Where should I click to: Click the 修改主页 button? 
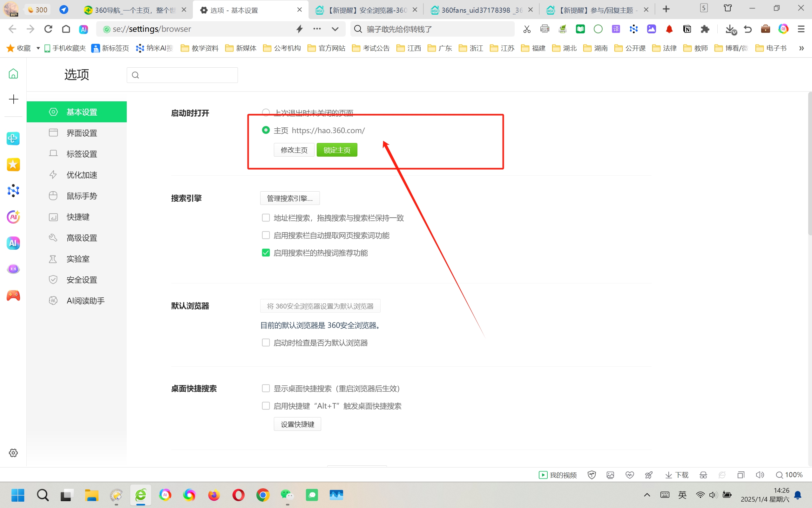(x=294, y=150)
